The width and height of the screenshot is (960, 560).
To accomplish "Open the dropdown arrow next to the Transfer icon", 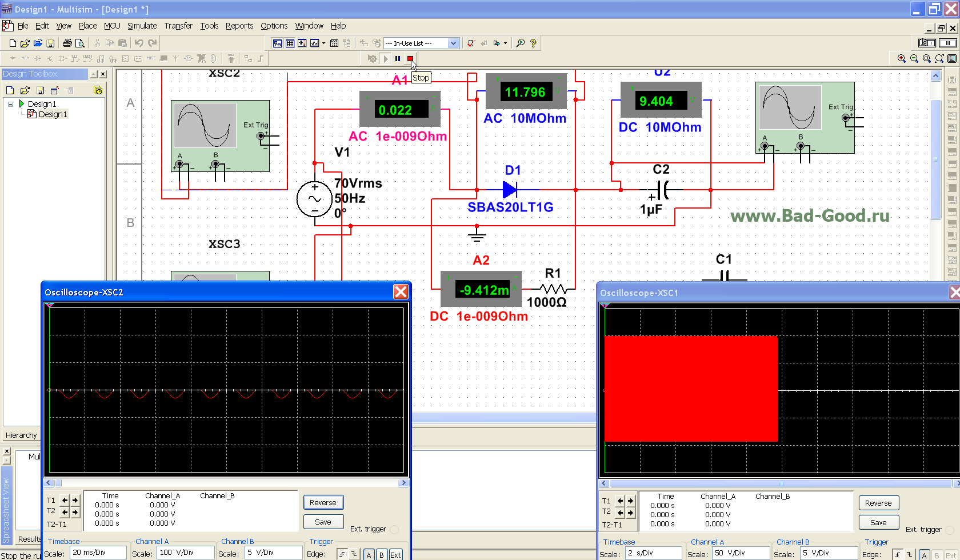I will (505, 43).
